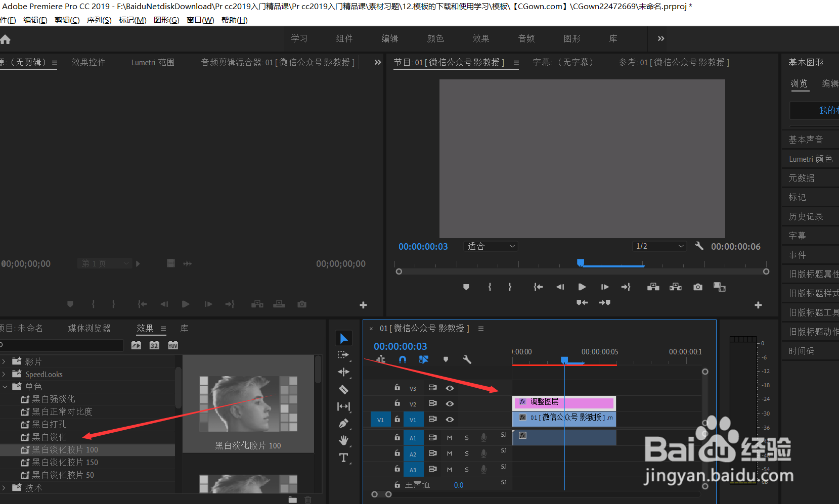Select the Selection tool arrow

tap(344, 338)
